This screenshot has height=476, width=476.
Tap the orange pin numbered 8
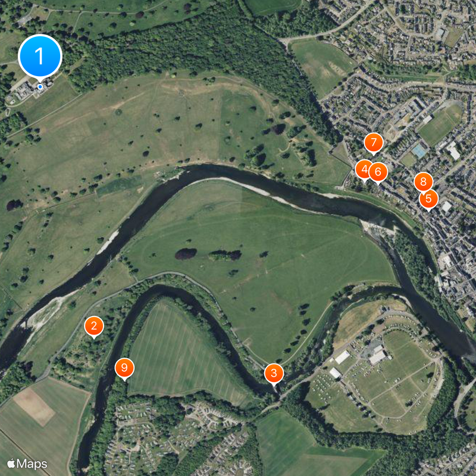click(x=423, y=182)
